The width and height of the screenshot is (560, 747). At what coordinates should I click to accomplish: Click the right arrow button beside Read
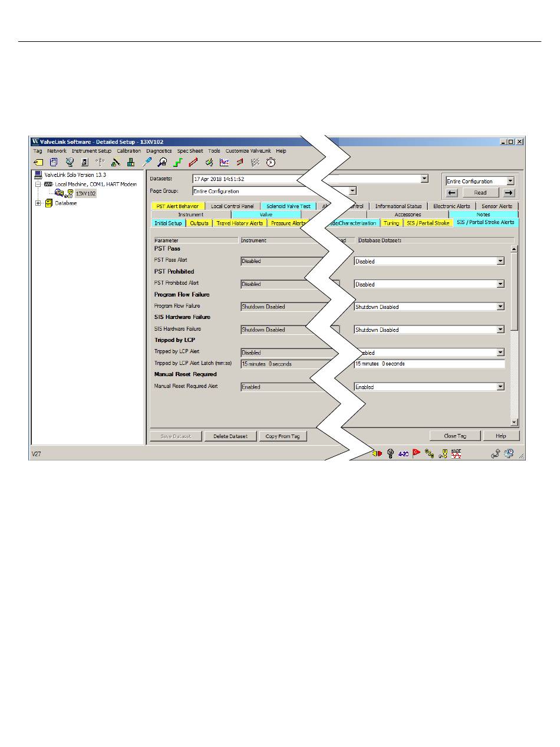pyautogui.click(x=509, y=193)
